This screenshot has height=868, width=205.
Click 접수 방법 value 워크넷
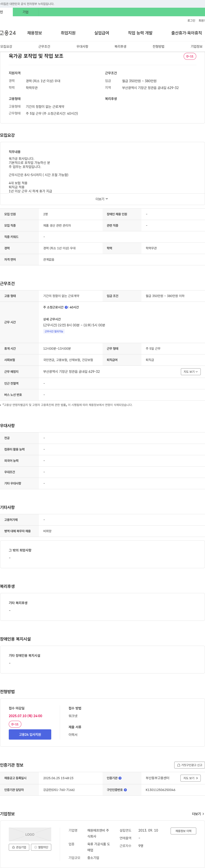pos(73,716)
